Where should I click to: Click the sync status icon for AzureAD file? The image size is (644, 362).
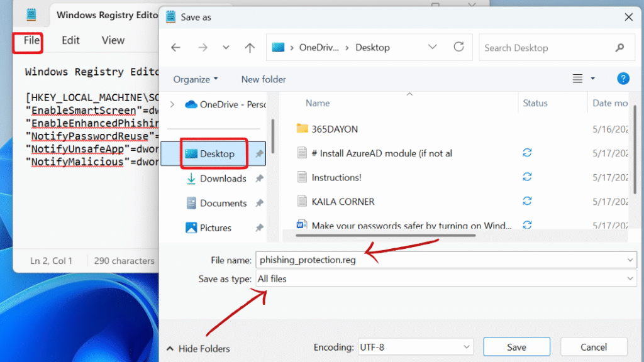pos(527,153)
